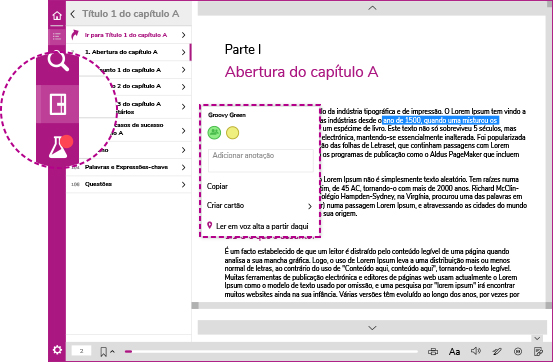This screenshot has width=553, height=362.
Task: Choose 'Criar cartão' in the popup menu
Action: point(225,205)
